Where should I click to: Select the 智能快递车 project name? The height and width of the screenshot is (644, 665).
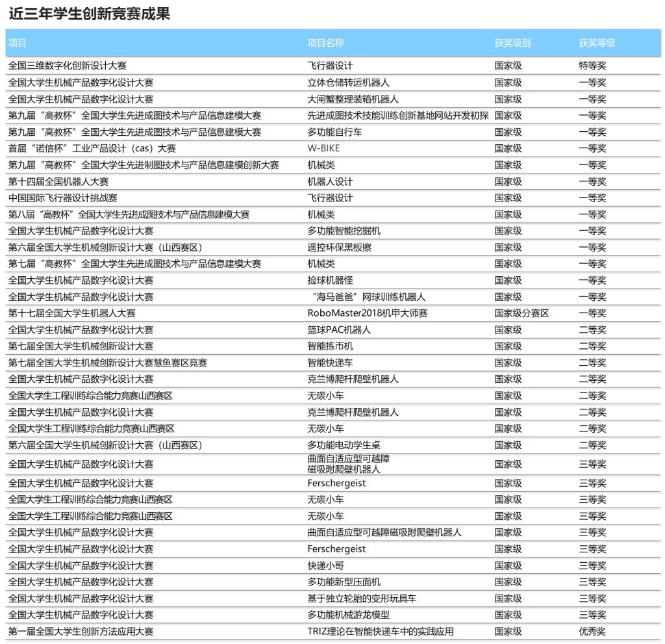click(330, 363)
